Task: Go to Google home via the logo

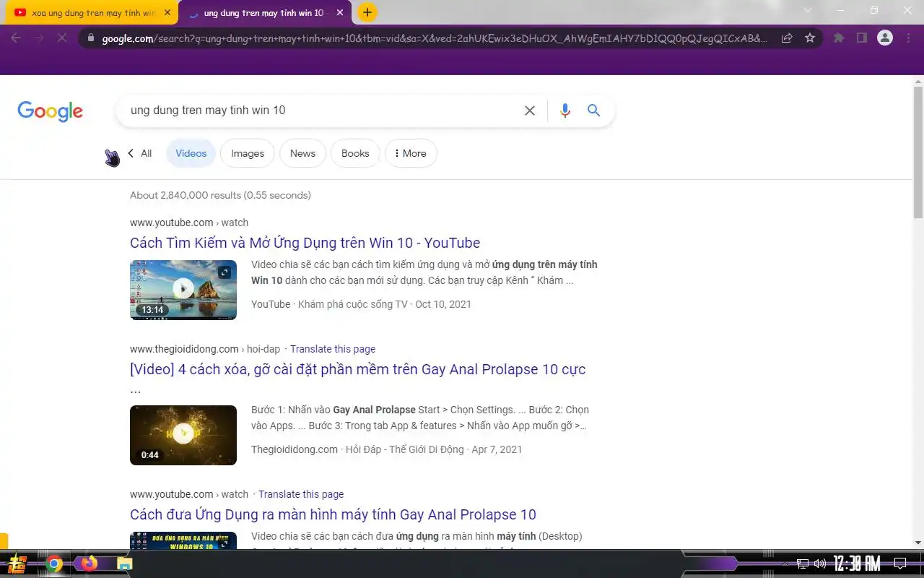Action: 51,111
